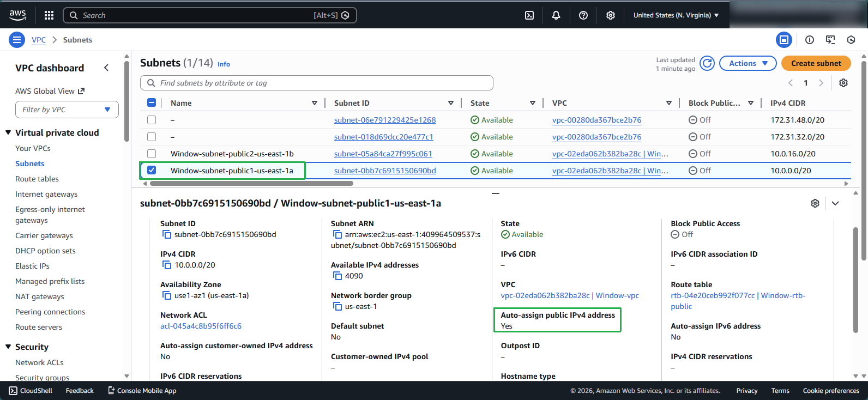Open Network ACL acl-045a4c8b95f6ff6c6 link
Image resolution: width=868 pixels, height=400 pixels.
click(201, 326)
